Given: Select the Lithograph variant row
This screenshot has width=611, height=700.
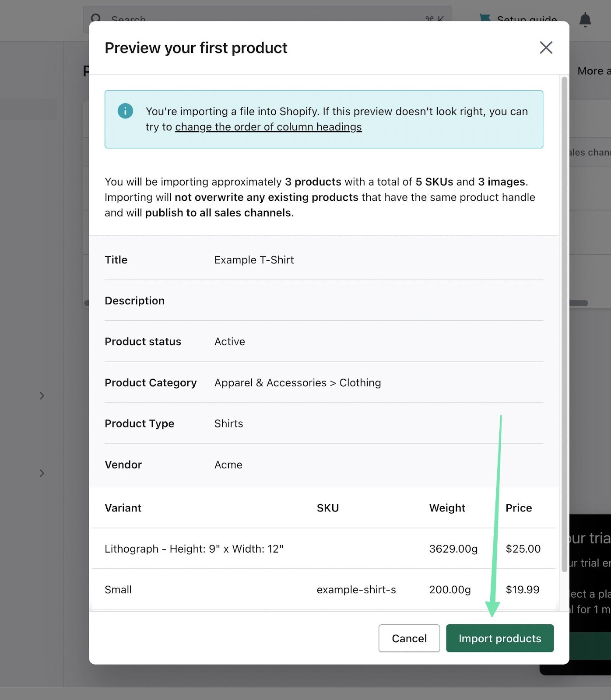Looking at the screenshot, I should pyautogui.click(x=194, y=549).
